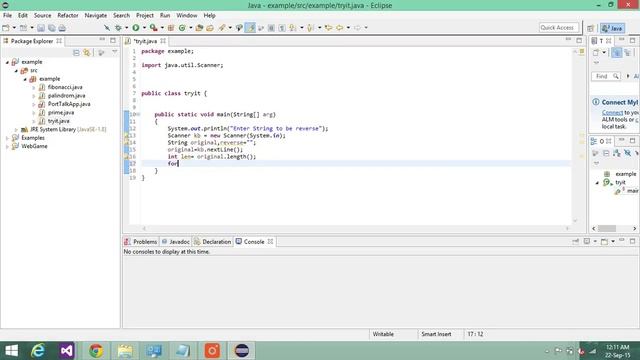Click Collapse All in Package Explorer

click(76, 53)
